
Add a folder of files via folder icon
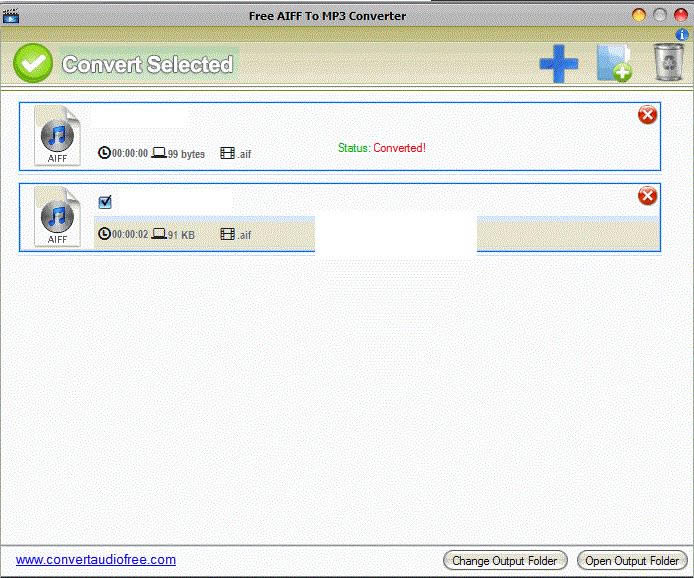[614, 63]
